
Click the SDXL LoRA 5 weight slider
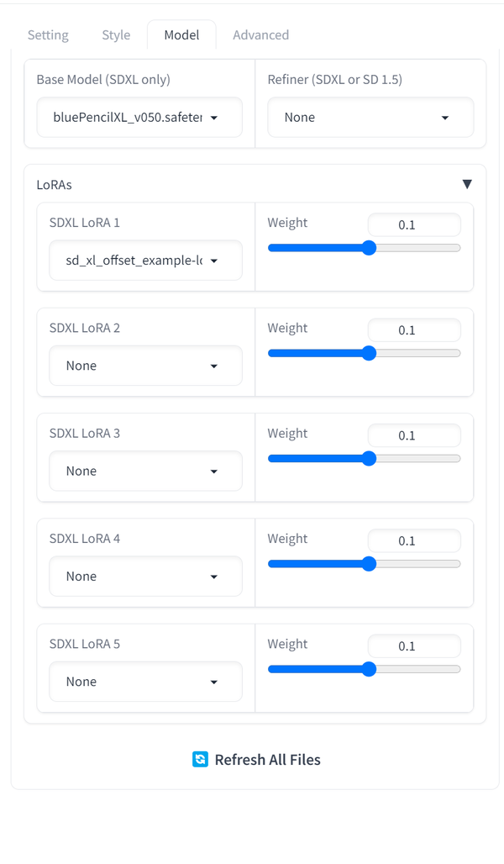pyautogui.click(x=365, y=669)
